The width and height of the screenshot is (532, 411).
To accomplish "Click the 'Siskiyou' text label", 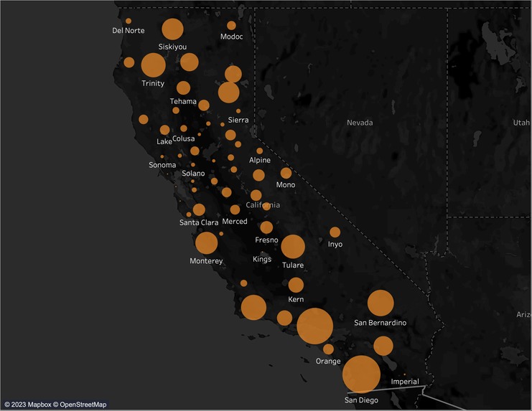I will [x=172, y=47].
